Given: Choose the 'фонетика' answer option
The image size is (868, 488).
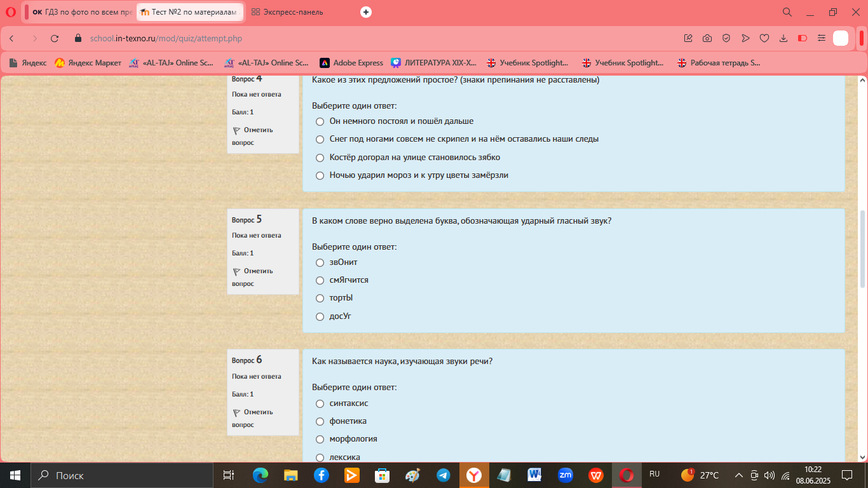Looking at the screenshot, I should 320,421.
